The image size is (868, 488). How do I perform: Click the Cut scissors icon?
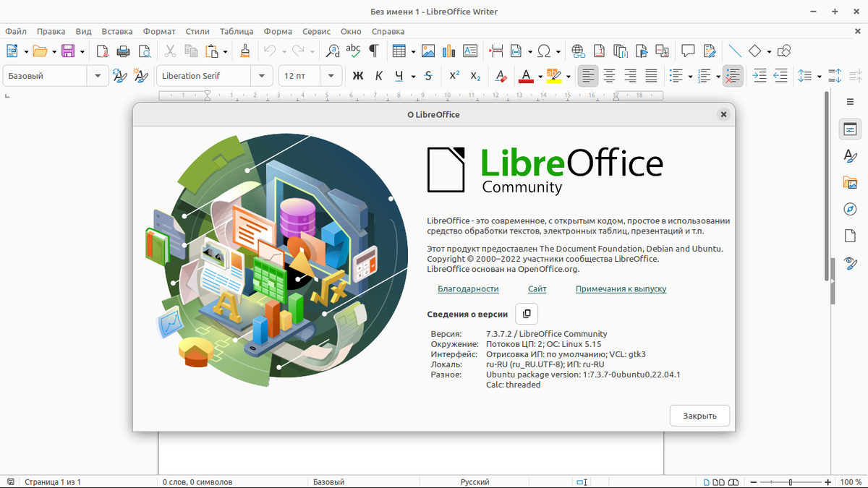pos(170,51)
